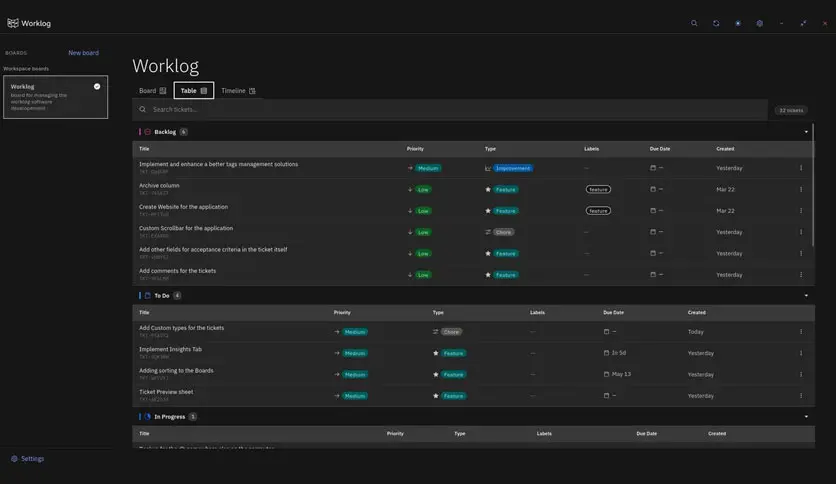
Task: Open the search icon in the title bar
Action: click(694, 23)
